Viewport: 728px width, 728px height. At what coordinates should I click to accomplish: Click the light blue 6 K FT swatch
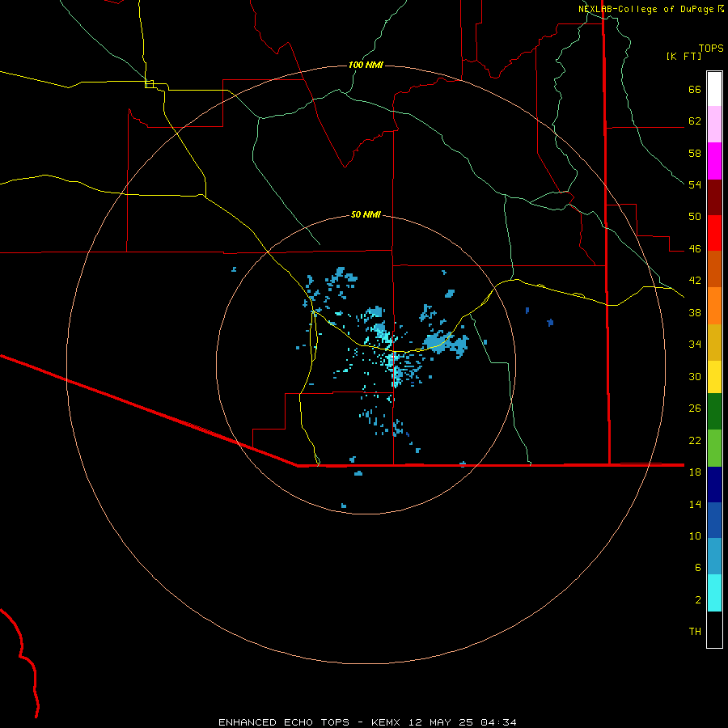(x=714, y=556)
